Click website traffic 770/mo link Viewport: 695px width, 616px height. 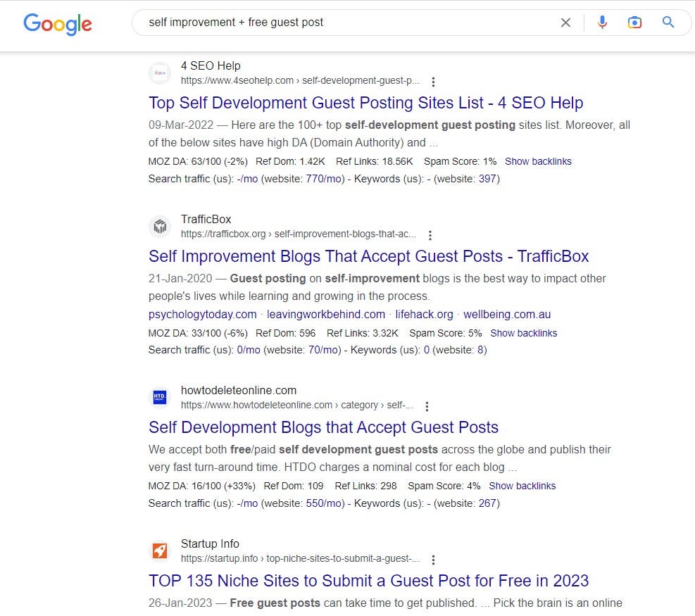pyautogui.click(x=324, y=179)
